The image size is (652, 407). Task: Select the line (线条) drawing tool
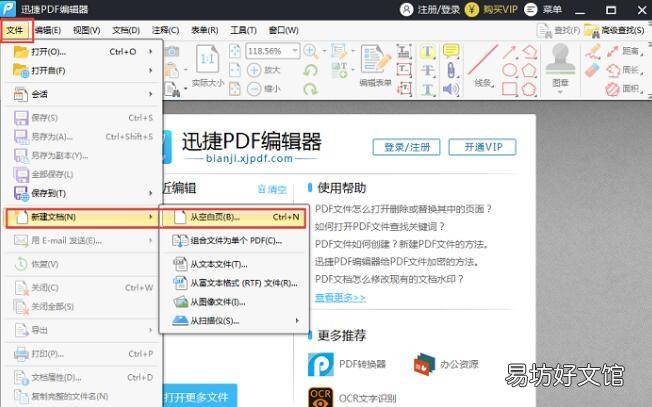[483, 65]
